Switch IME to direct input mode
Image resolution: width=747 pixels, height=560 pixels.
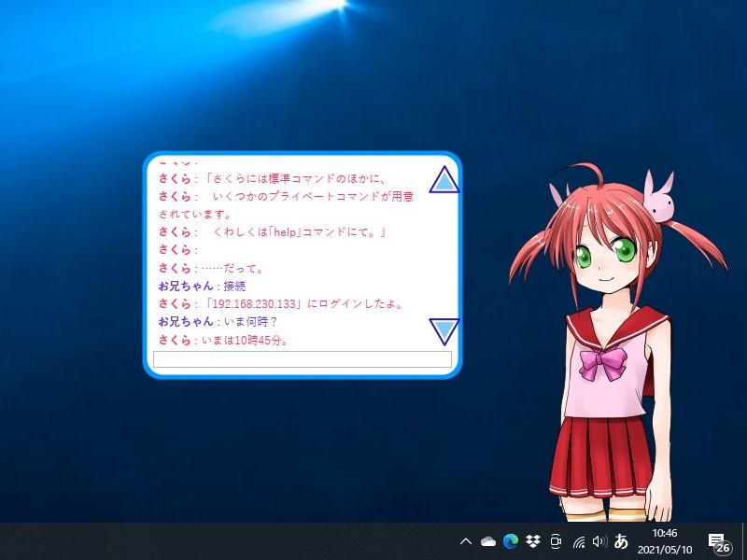point(622,541)
